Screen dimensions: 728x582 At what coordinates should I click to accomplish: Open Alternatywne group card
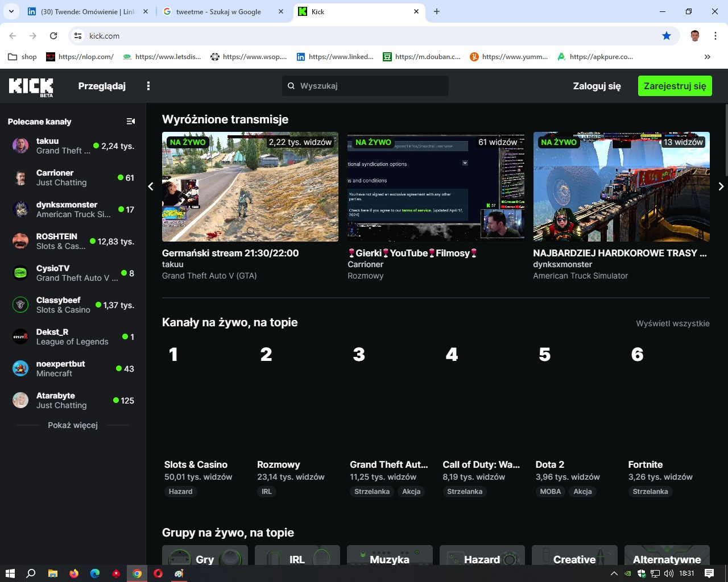667,555
